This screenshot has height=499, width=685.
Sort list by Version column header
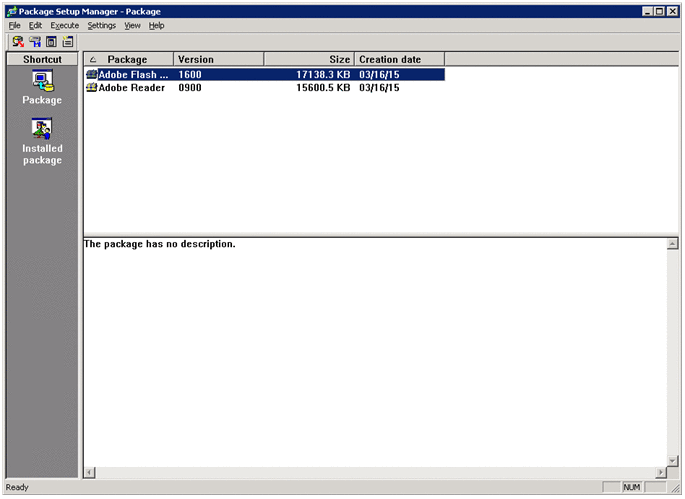pos(219,59)
